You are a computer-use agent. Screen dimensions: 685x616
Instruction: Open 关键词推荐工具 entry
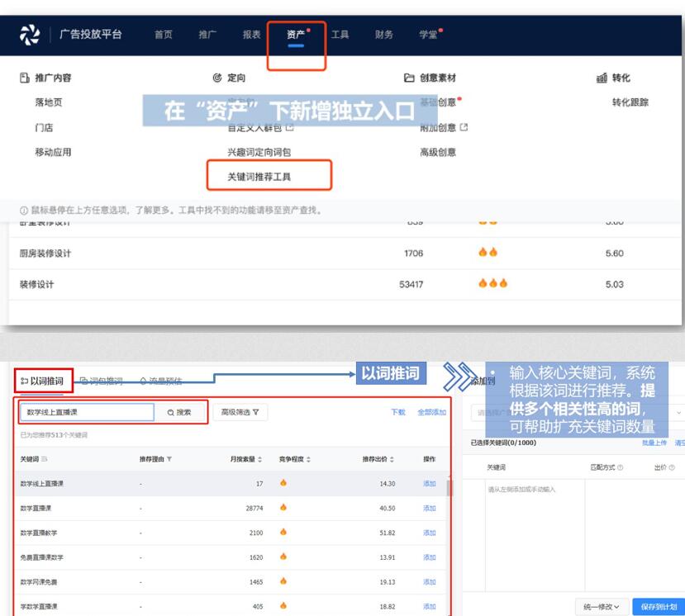(x=259, y=177)
